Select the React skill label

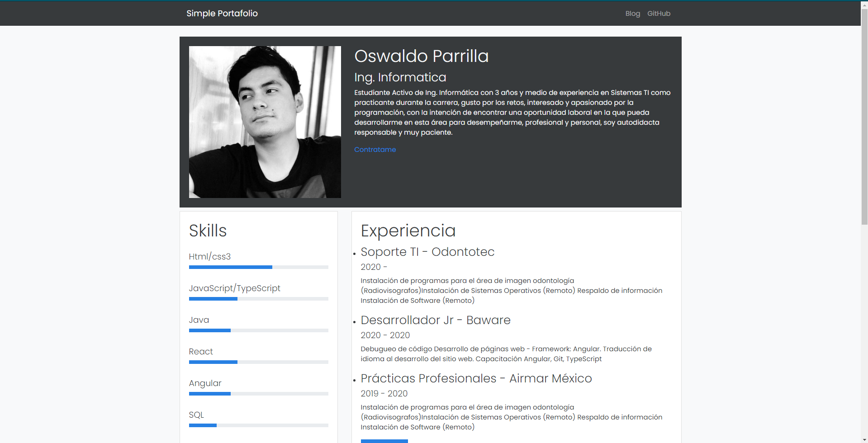[201, 351]
